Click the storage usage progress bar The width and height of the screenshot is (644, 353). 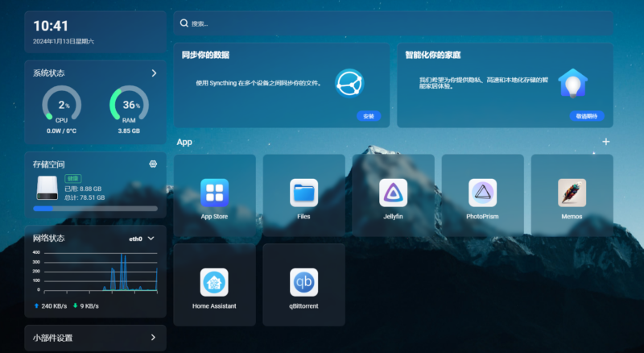[95, 209]
